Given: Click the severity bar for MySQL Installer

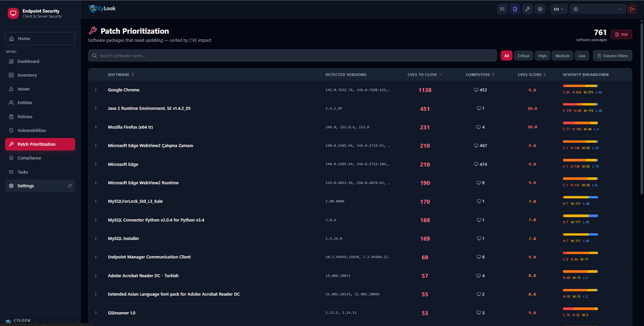Looking at the screenshot, I should 580,234.
